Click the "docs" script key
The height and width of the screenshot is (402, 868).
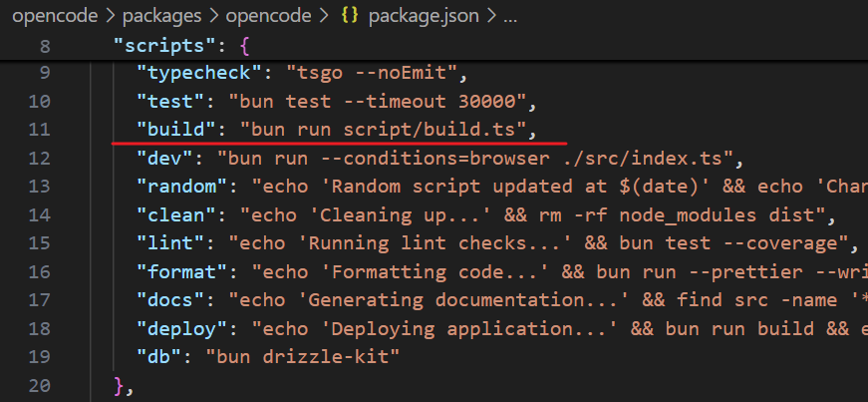tap(171, 300)
